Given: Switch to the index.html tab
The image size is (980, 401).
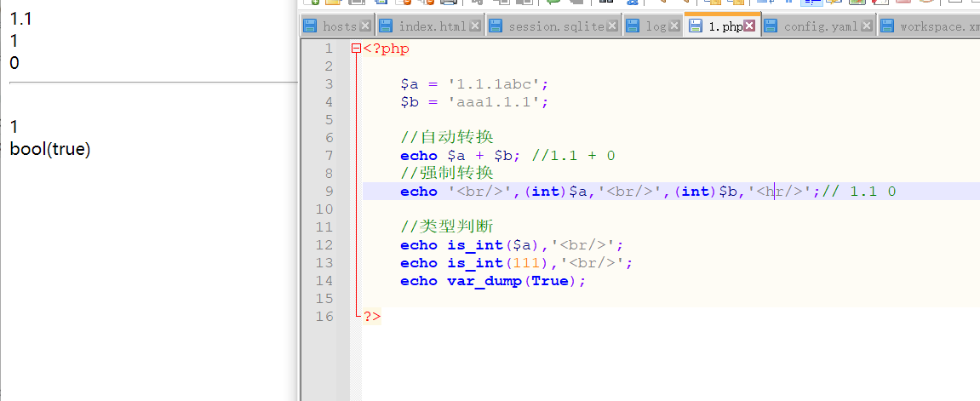Looking at the screenshot, I should pyautogui.click(x=431, y=26).
